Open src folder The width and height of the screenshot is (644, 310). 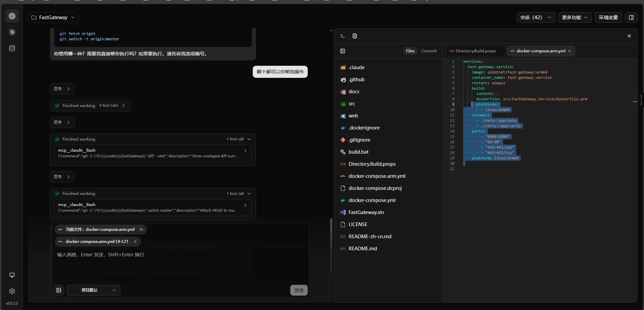point(388,104)
